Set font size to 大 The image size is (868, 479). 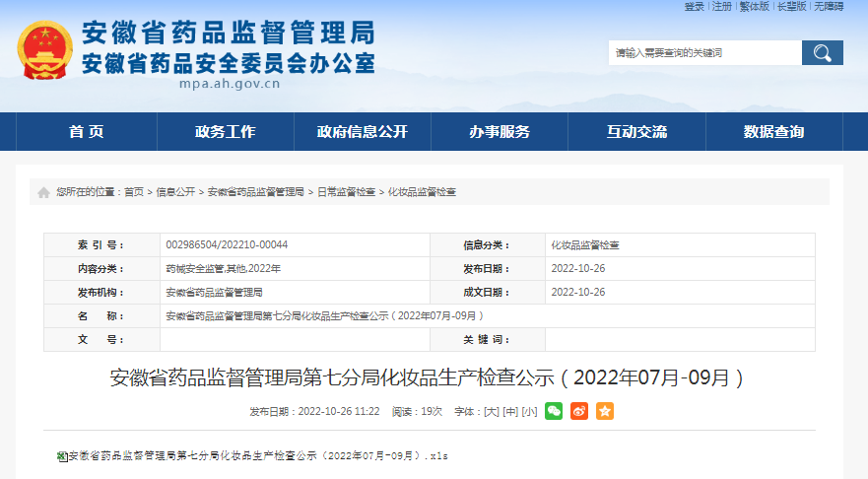click(x=492, y=411)
